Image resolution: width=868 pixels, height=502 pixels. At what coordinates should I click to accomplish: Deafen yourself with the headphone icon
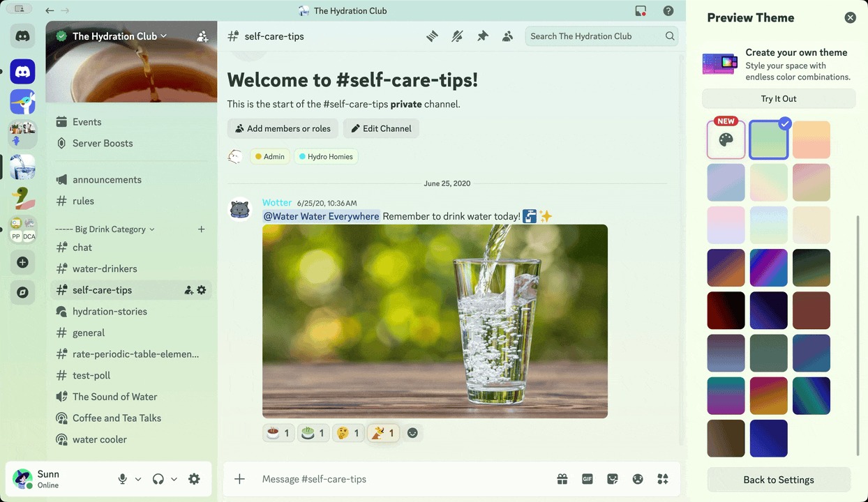[x=158, y=479]
